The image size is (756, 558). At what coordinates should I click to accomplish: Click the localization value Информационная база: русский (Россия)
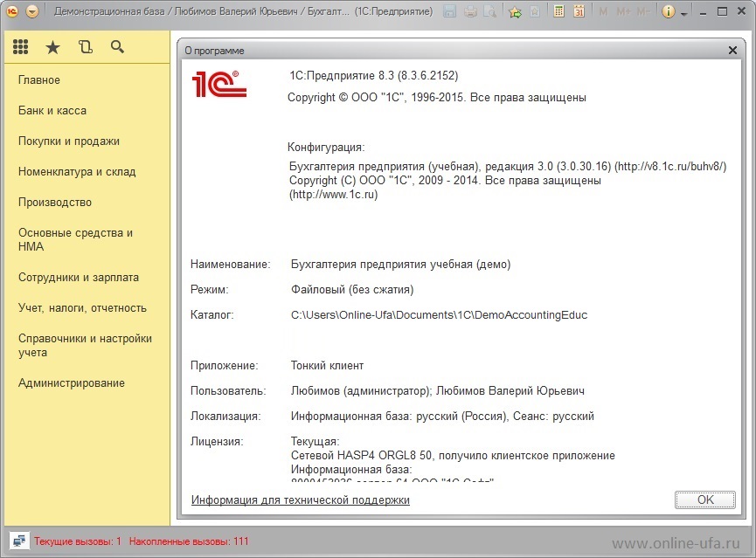pos(399,417)
